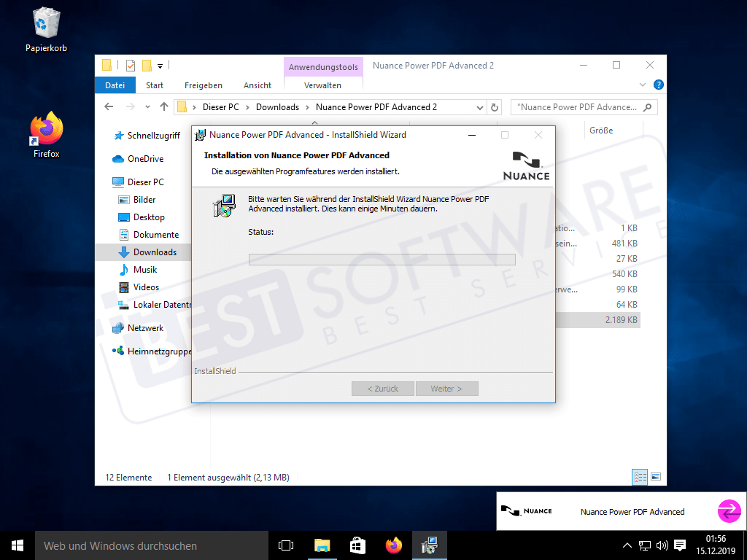
Task: Launch Firefox from the desktop shortcut
Action: [x=46, y=131]
